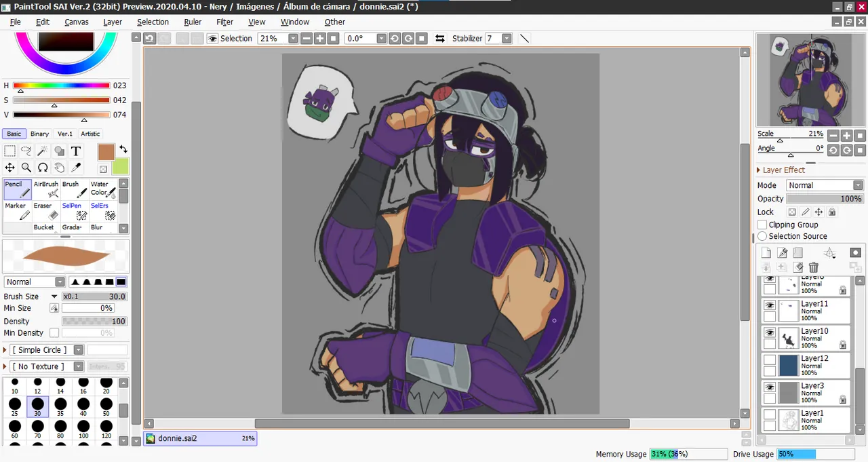Click the foreground color swatch

coord(106,152)
